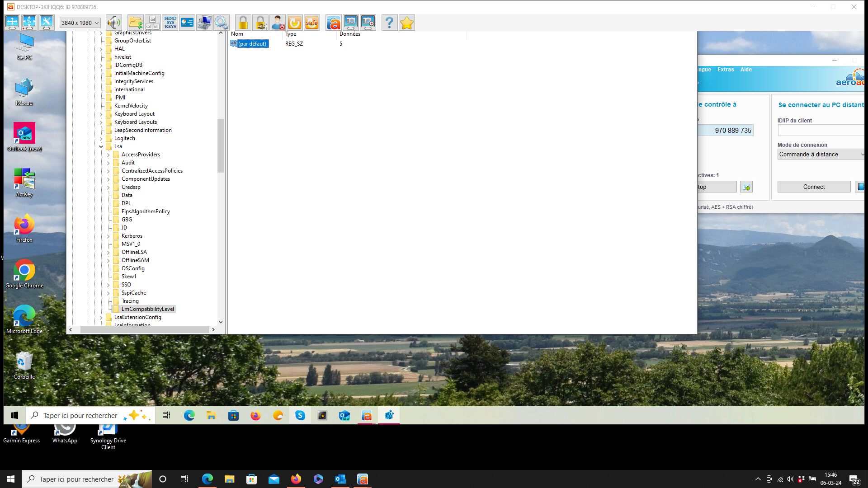Click the Ctrl-Alt-Del keys icon

152,23
